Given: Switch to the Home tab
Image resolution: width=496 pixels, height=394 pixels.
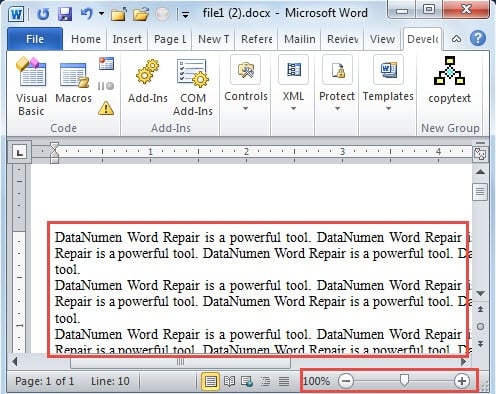Looking at the screenshot, I should tap(86, 39).
